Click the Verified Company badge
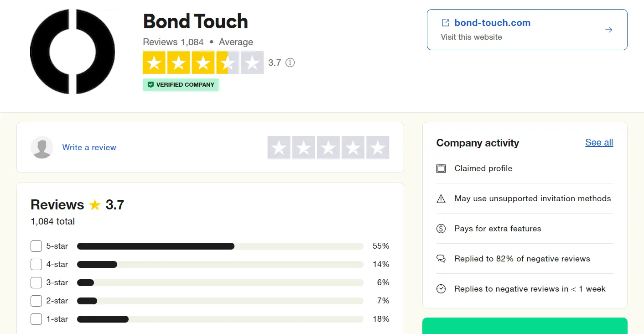Screen dimensions: 644x334 181,84
